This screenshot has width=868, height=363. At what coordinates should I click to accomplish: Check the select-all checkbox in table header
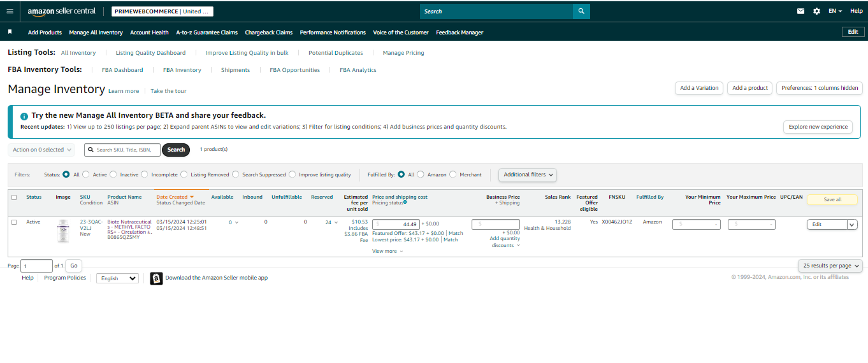(14, 197)
